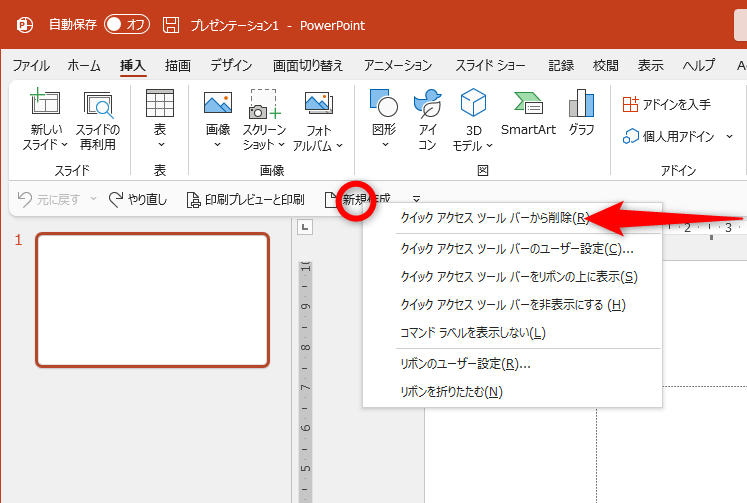
Task: Click the フォトアルバム icon
Action: point(318,103)
